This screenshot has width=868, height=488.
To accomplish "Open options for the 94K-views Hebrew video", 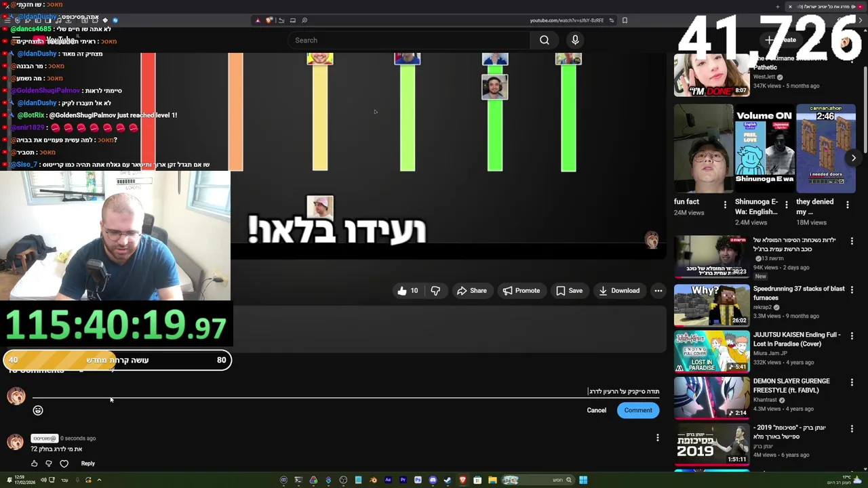I will tap(852, 241).
